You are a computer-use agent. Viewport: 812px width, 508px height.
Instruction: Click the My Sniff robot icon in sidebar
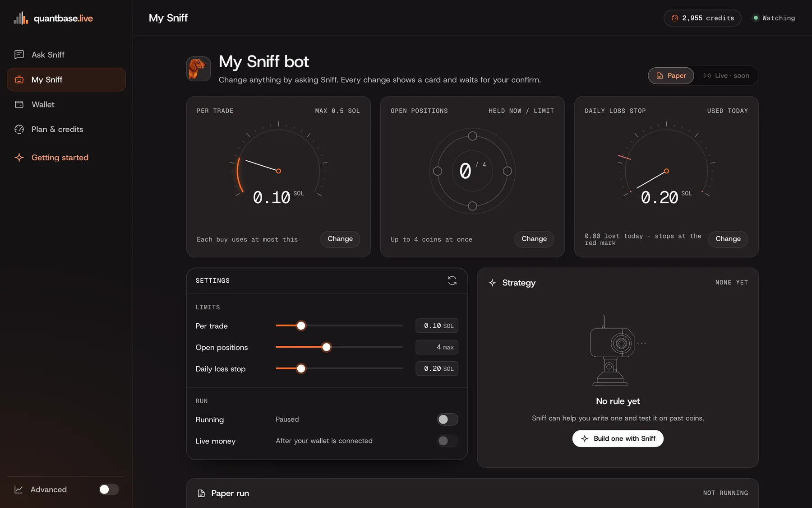19,79
